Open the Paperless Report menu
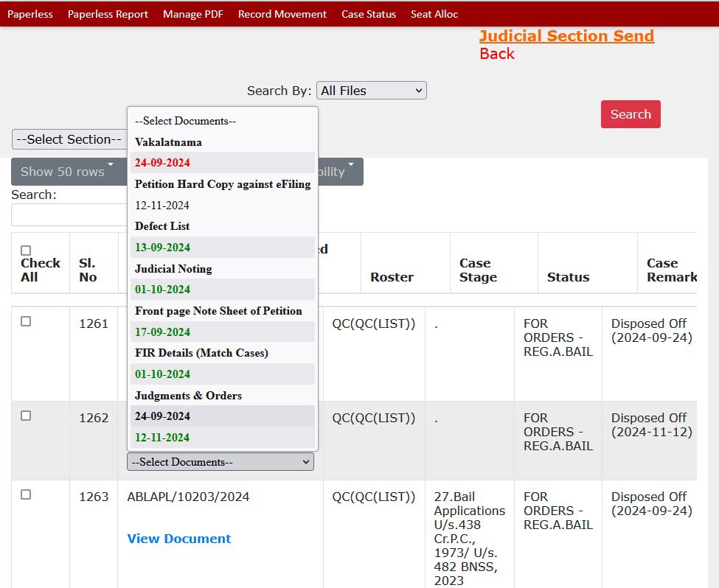Screen dimensions: 719x588 [x=108, y=14]
